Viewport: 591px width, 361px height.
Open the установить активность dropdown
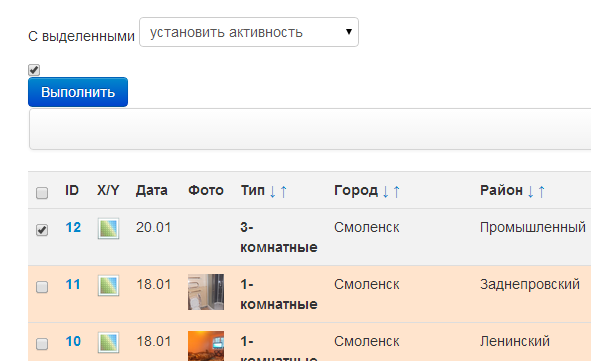tap(249, 32)
